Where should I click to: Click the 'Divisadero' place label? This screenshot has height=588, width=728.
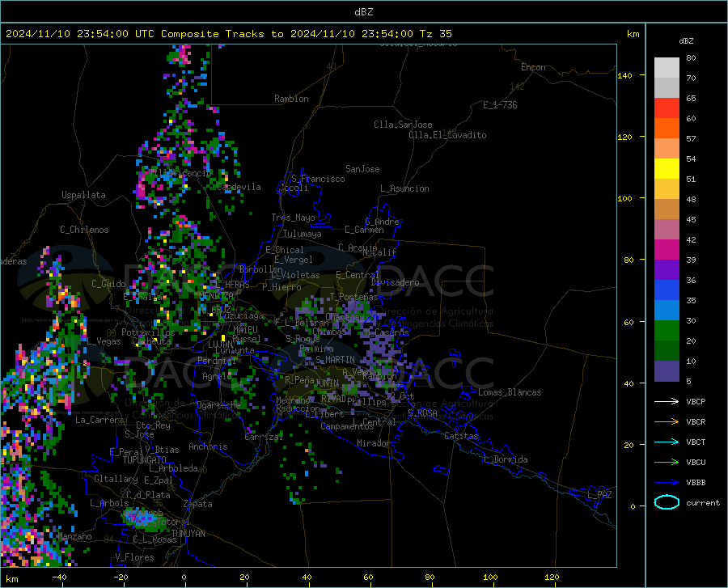point(395,282)
